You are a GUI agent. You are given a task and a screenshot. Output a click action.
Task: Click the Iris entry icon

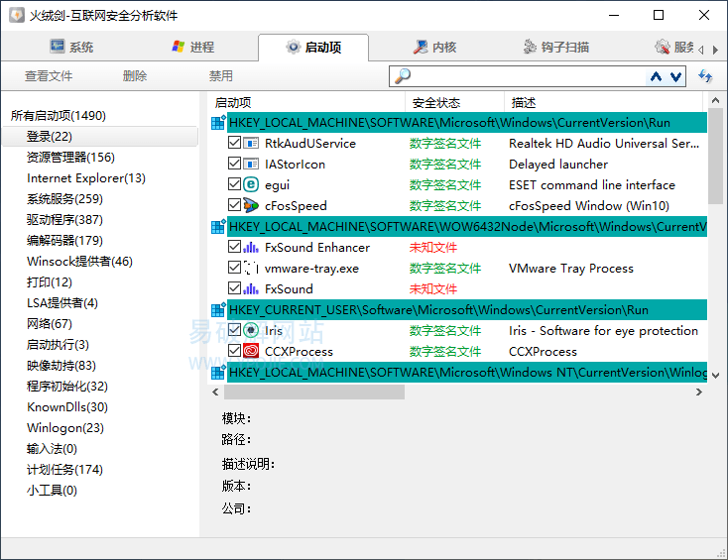[251, 330]
